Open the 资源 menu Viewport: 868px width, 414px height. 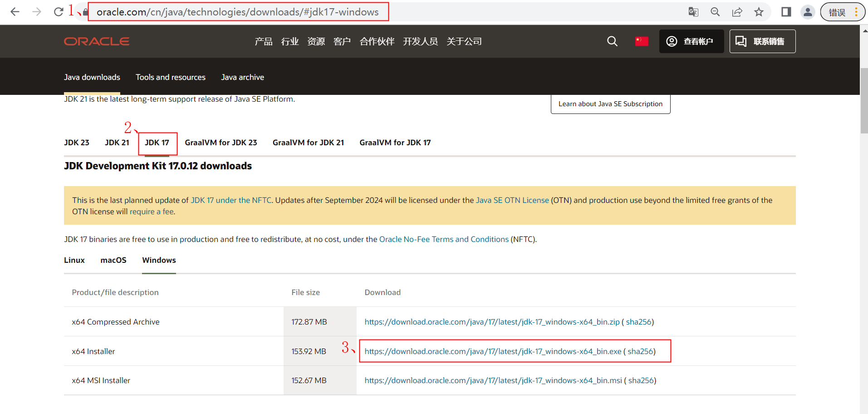click(316, 41)
